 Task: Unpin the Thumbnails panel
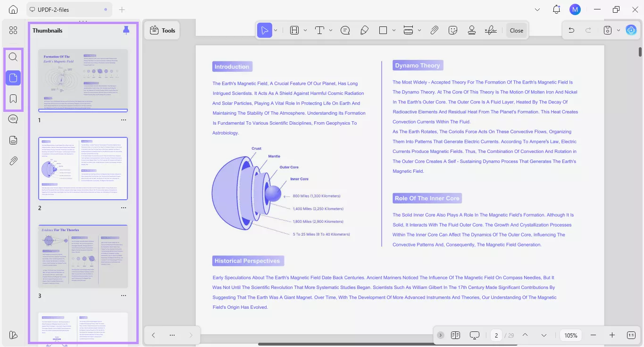tap(126, 30)
